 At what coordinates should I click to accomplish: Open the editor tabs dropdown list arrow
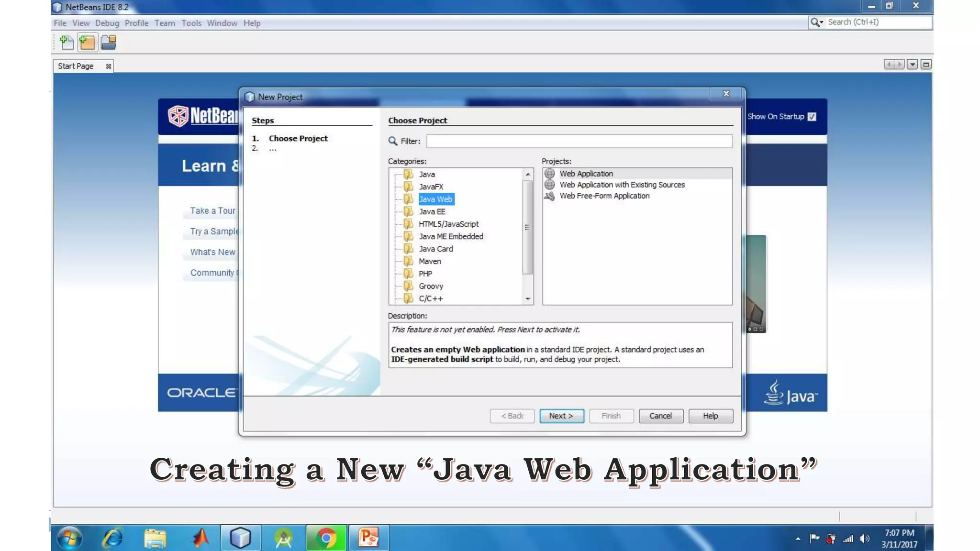(912, 65)
